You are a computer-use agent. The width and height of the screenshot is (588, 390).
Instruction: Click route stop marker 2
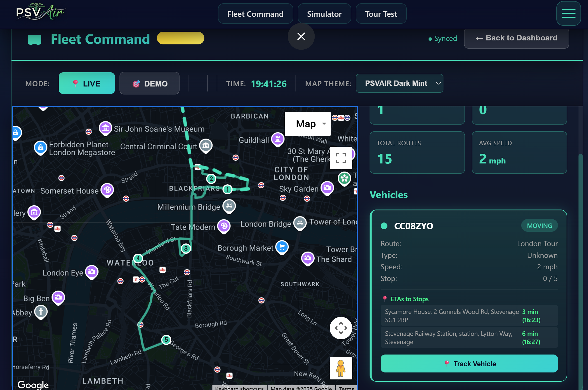point(211,179)
